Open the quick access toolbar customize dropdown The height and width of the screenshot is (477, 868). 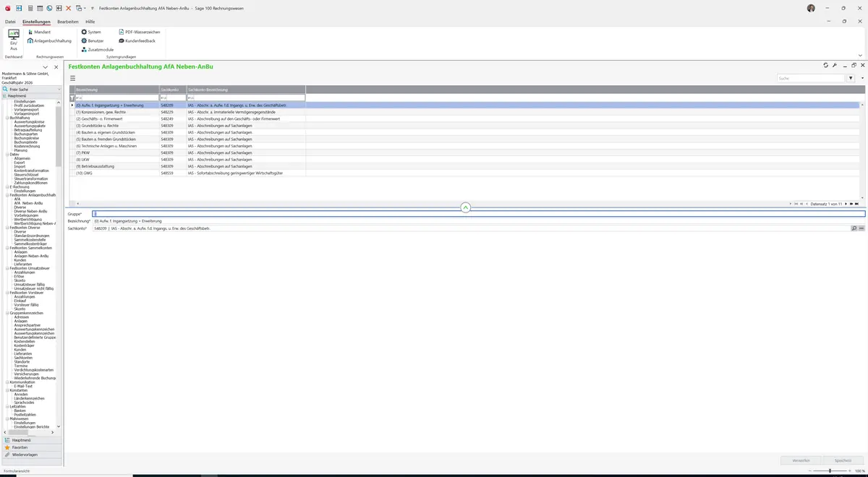click(x=92, y=8)
